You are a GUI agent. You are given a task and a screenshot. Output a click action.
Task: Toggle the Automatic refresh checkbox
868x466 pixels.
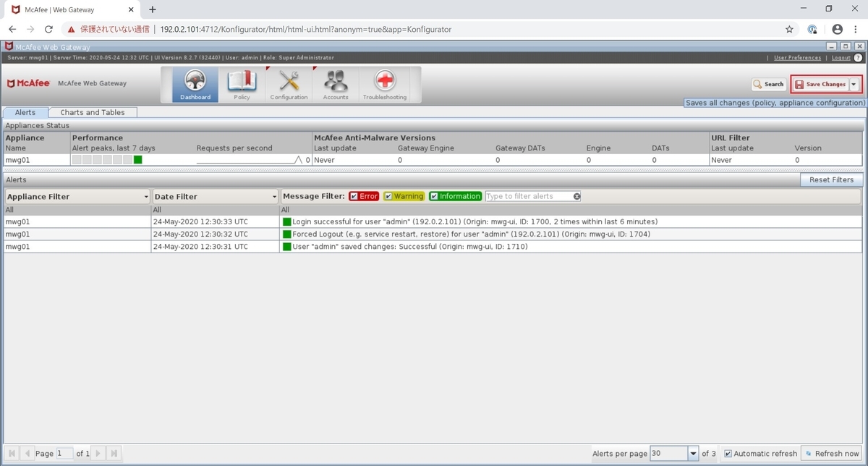pyautogui.click(x=728, y=454)
